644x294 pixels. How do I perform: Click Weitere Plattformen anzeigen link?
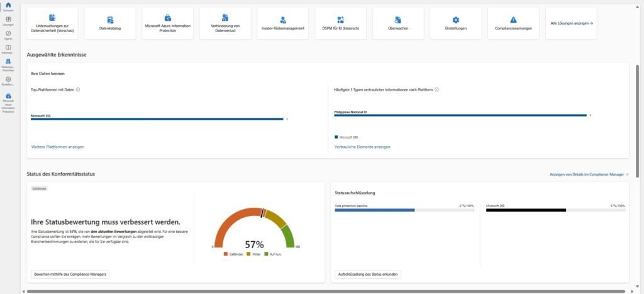click(57, 147)
